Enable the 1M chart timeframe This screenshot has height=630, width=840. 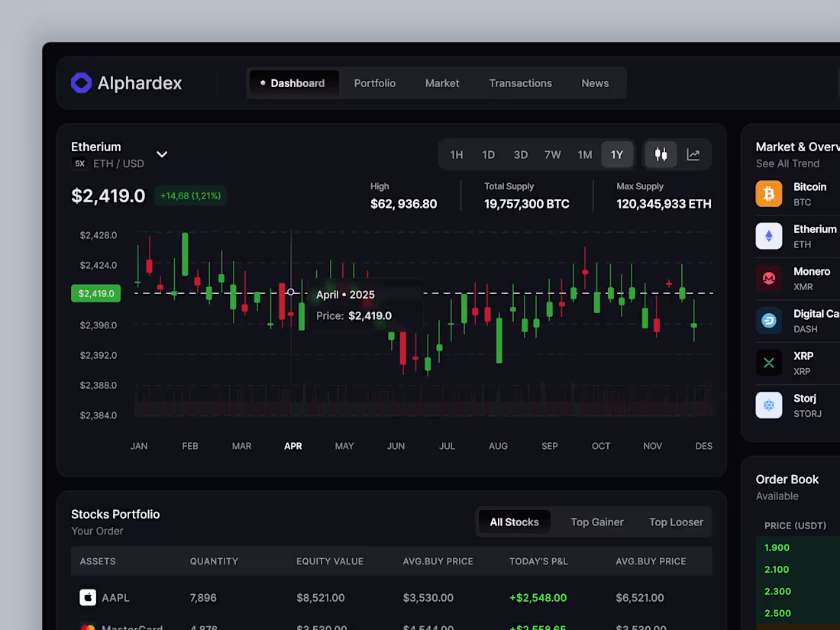(x=585, y=154)
